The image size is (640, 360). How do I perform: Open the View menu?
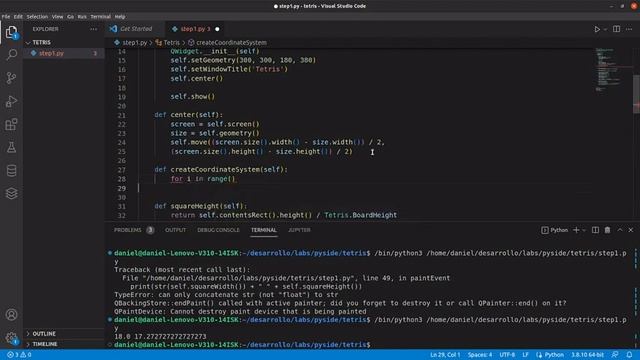(x=58, y=17)
